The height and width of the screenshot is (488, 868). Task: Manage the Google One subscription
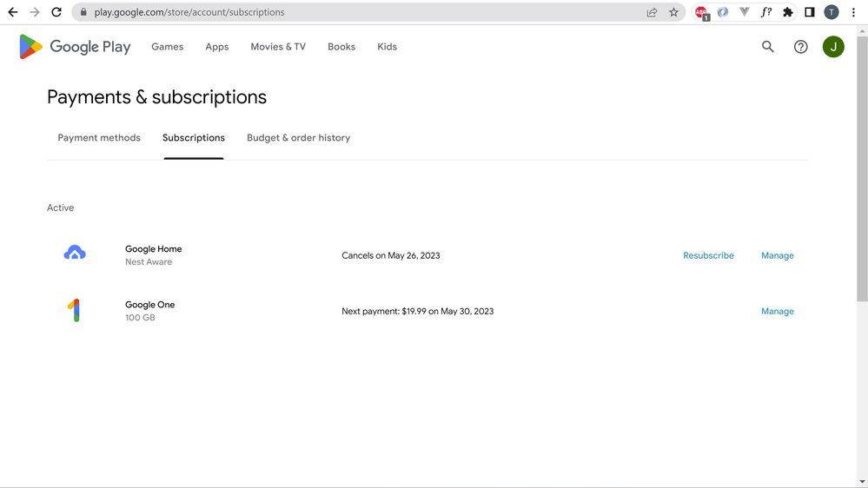(777, 311)
